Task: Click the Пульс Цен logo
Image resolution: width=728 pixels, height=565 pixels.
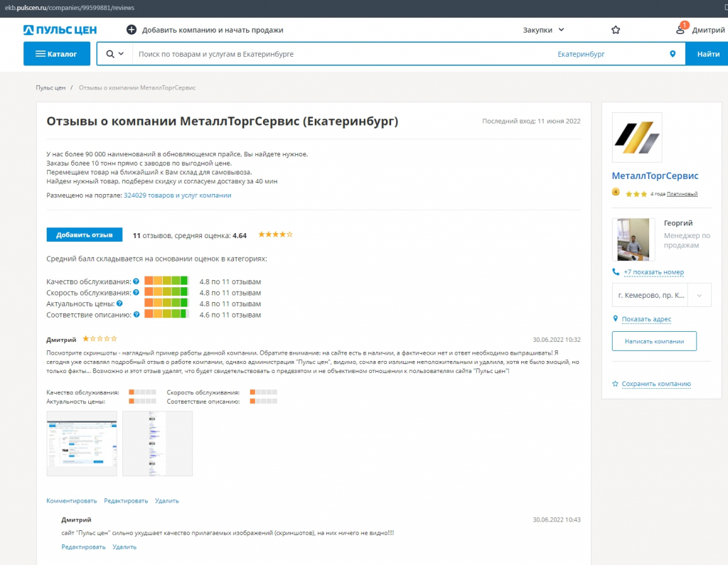Action: [x=60, y=30]
